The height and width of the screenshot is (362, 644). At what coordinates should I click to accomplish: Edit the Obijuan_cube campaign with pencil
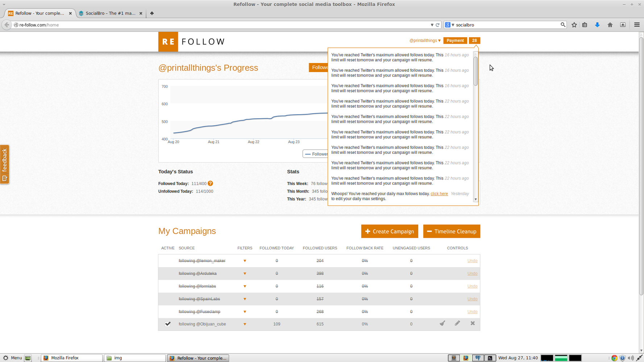[x=457, y=323]
